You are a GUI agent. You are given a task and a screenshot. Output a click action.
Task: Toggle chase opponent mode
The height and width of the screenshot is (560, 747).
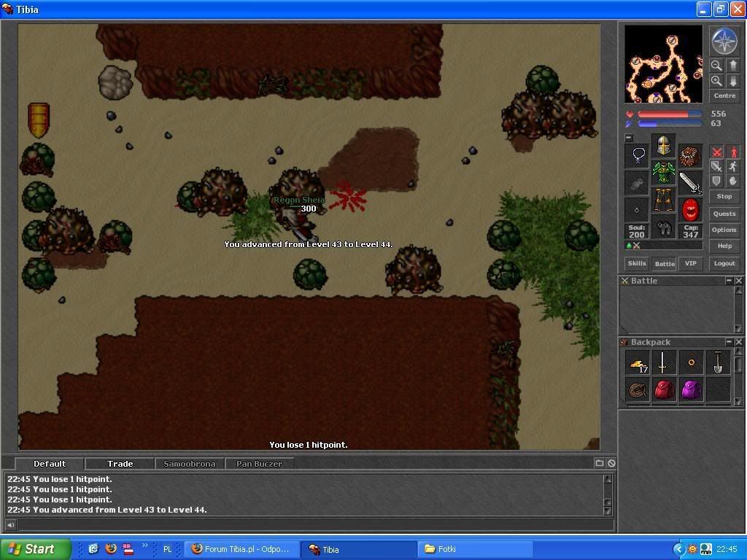732,167
